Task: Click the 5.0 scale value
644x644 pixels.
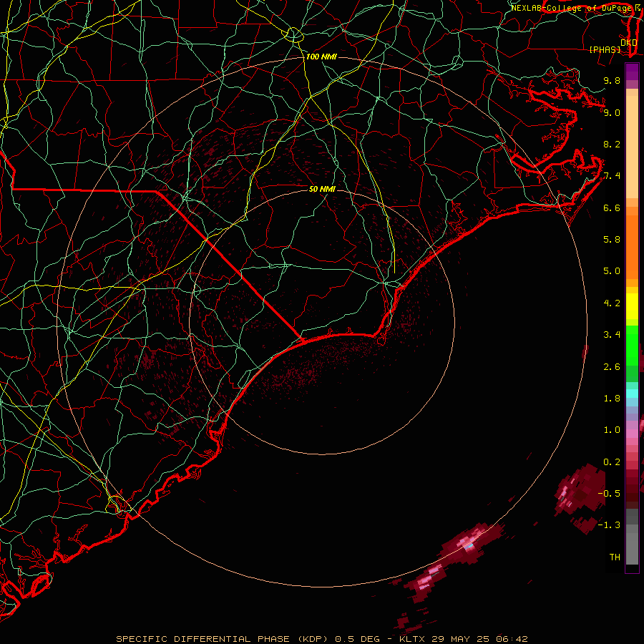Action: pos(612,271)
